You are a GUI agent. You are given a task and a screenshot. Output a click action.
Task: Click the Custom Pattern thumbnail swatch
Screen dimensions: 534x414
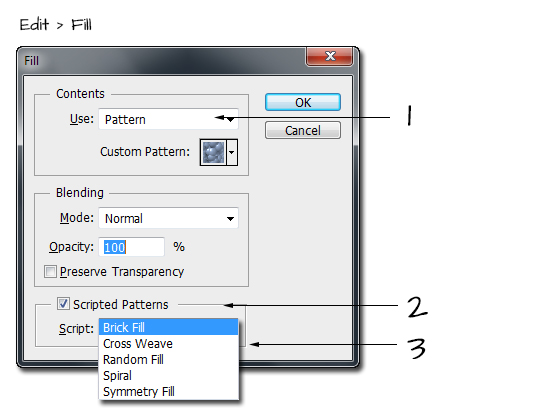coord(214,152)
